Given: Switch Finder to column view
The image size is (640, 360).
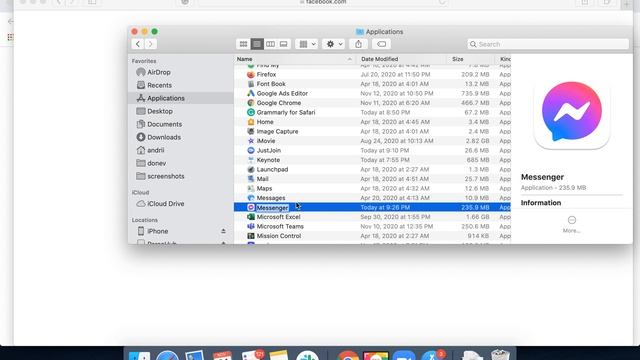Looking at the screenshot, I should tap(270, 44).
